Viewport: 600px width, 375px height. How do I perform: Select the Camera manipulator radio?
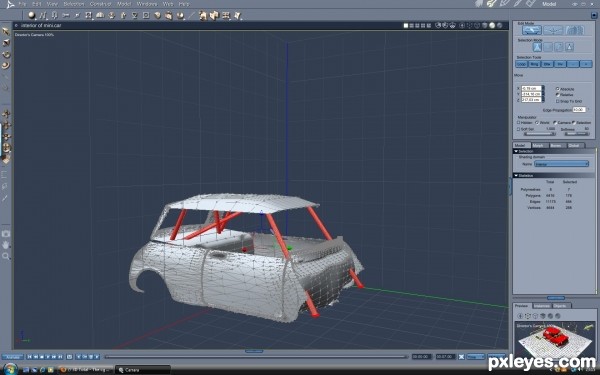tap(555, 122)
